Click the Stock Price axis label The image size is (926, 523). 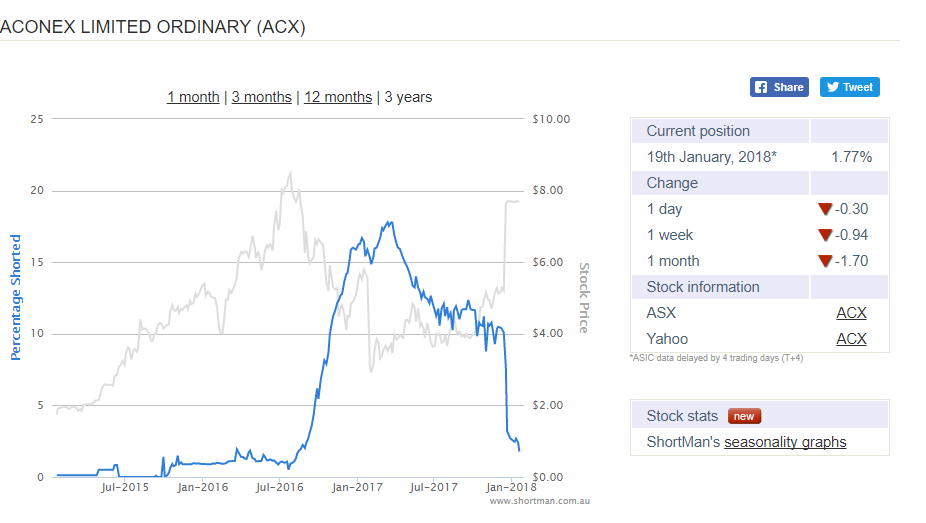tap(584, 298)
